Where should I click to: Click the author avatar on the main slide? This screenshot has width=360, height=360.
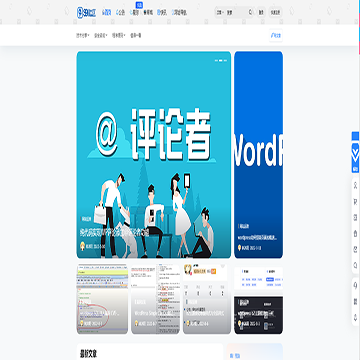click(x=83, y=246)
